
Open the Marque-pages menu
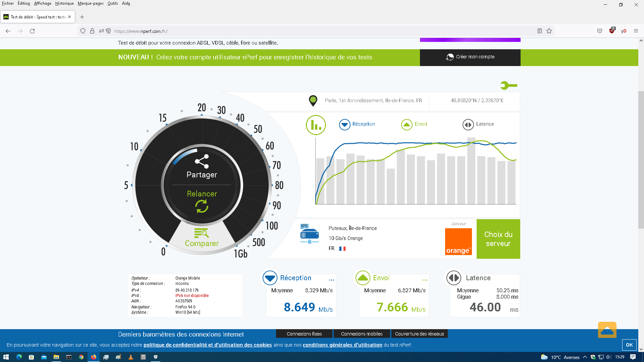[x=91, y=3]
